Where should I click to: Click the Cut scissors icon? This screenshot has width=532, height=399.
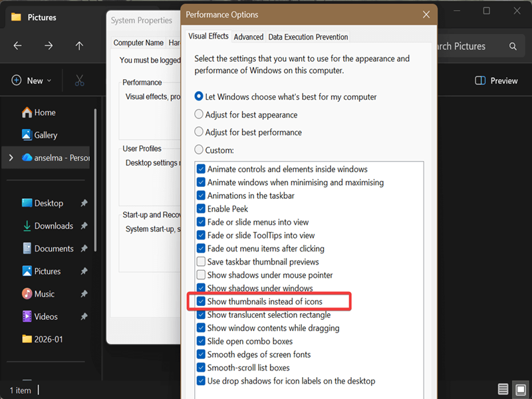(x=80, y=80)
